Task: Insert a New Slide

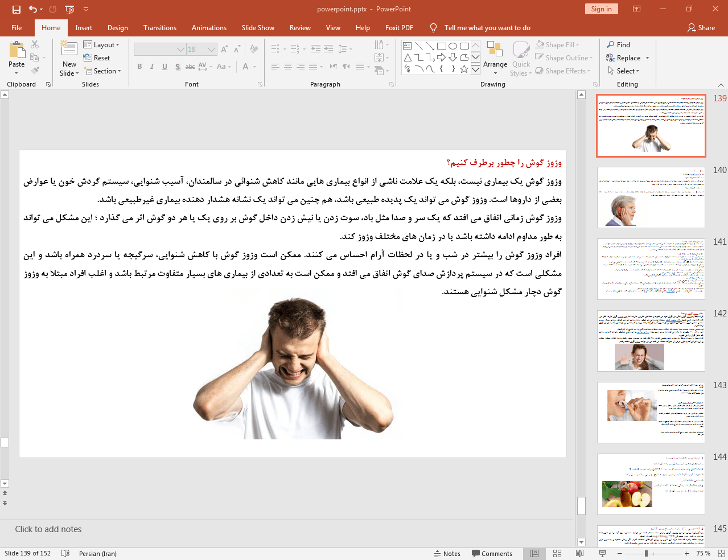Action: coord(69,58)
